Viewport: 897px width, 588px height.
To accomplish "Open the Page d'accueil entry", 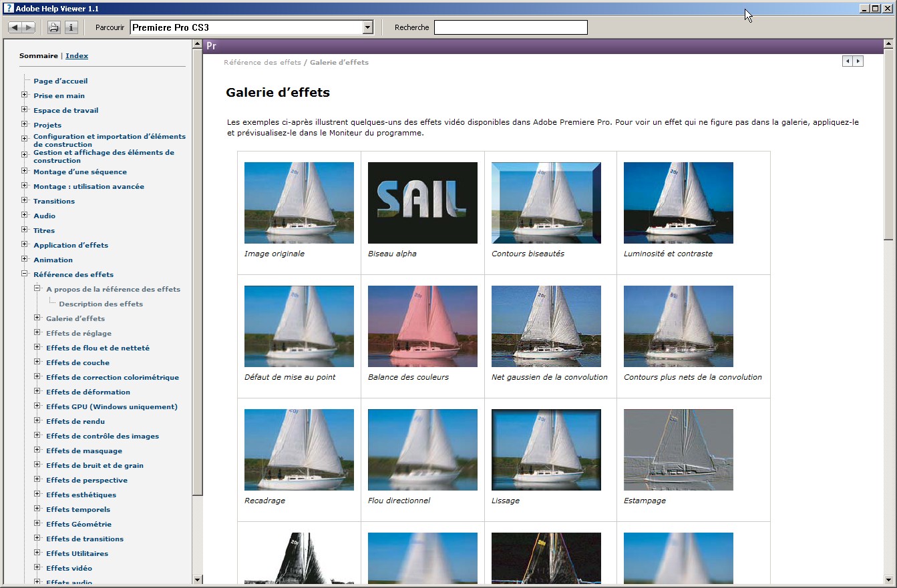I will (x=61, y=81).
